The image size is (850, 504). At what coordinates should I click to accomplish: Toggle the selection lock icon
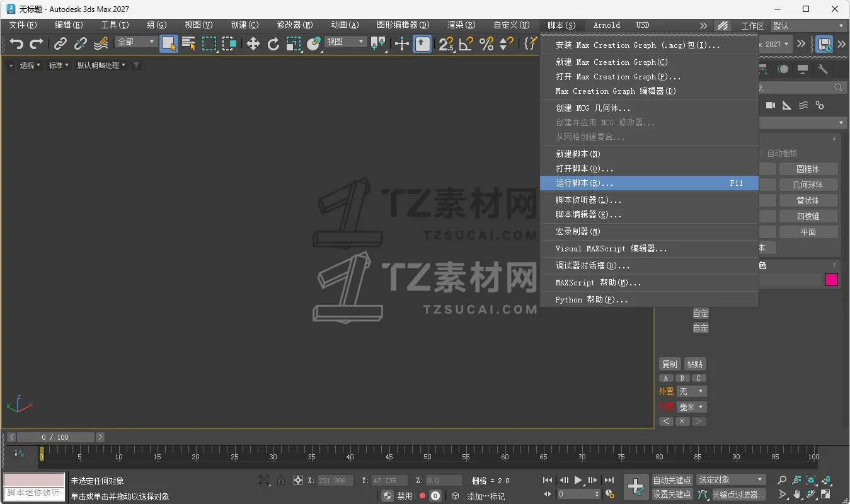[281, 480]
